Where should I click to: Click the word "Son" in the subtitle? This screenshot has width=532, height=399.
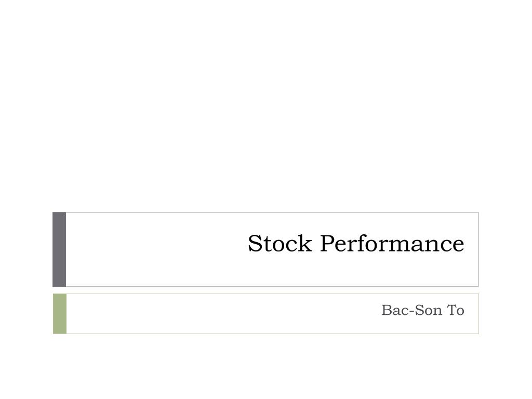click(428, 310)
